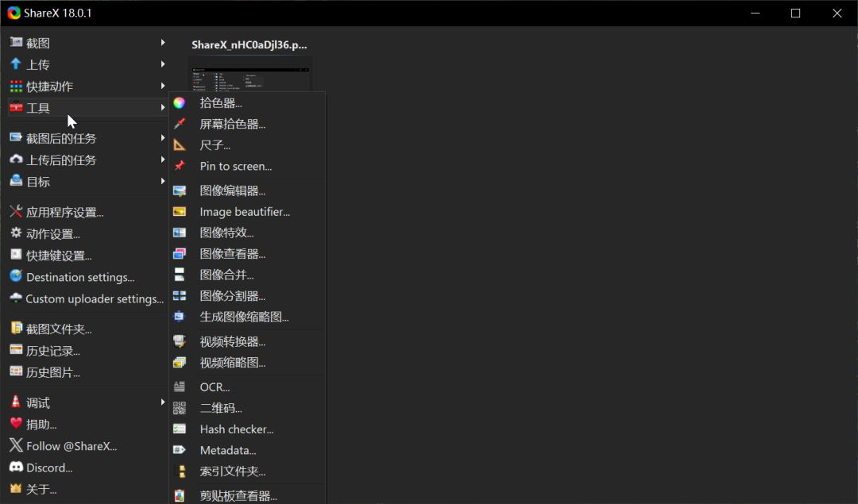This screenshot has width=858, height=504.
Task: Click the 图像合并... label
Action: (227, 275)
